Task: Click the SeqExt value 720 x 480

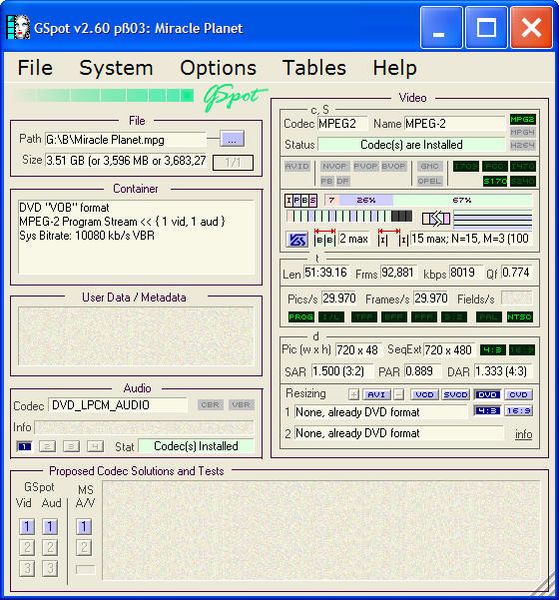Action: tap(448, 350)
